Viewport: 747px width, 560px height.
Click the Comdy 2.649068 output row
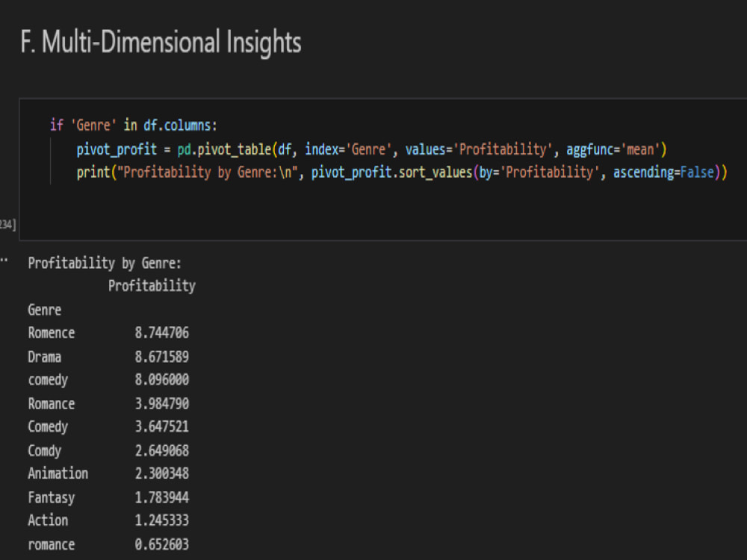pyautogui.click(x=108, y=450)
